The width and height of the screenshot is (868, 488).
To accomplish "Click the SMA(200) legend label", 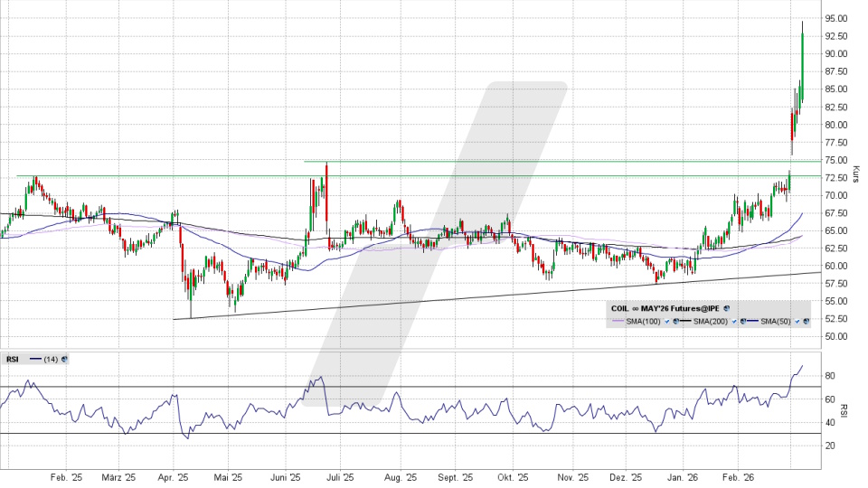I will (711, 322).
